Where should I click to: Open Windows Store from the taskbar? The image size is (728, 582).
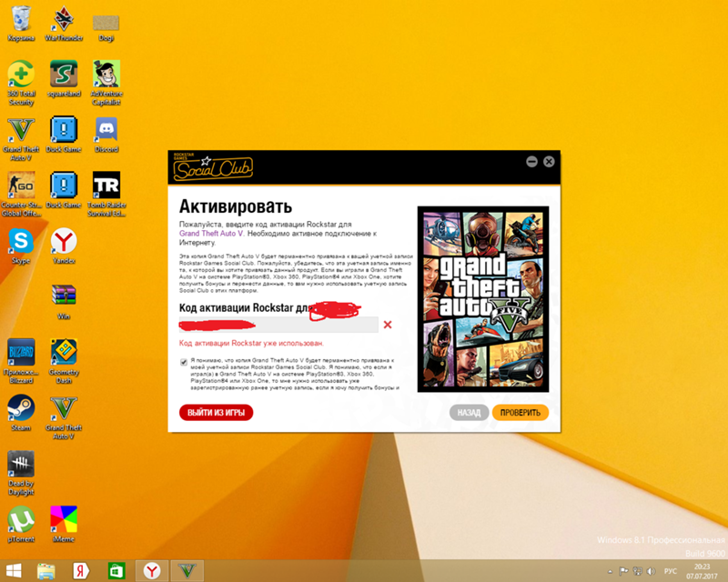116,571
